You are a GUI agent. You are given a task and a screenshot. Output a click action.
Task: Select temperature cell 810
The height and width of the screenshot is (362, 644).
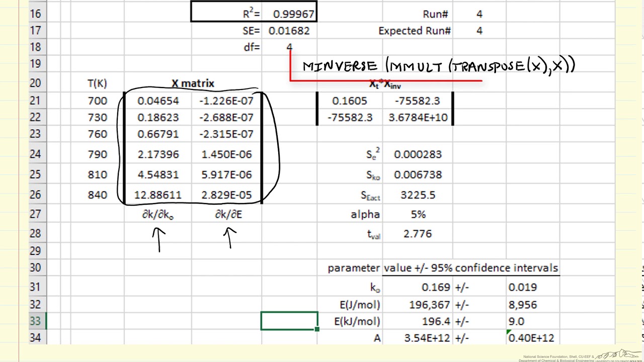click(x=98, y=174)
